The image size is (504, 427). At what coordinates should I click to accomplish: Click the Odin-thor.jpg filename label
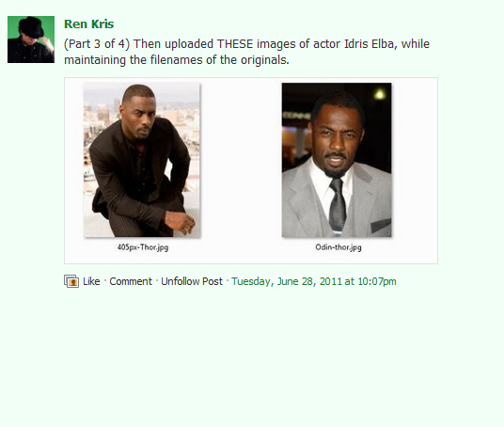pos(339,247)
